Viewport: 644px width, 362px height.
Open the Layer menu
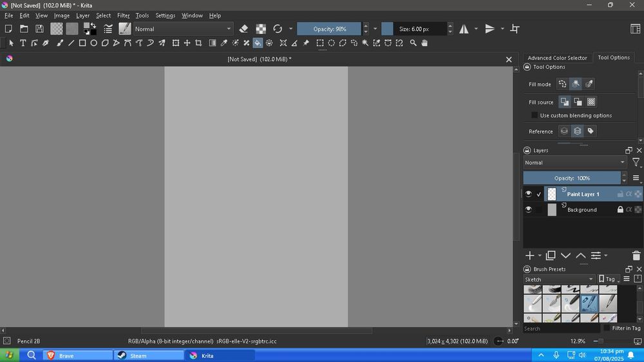coord(82,15)
